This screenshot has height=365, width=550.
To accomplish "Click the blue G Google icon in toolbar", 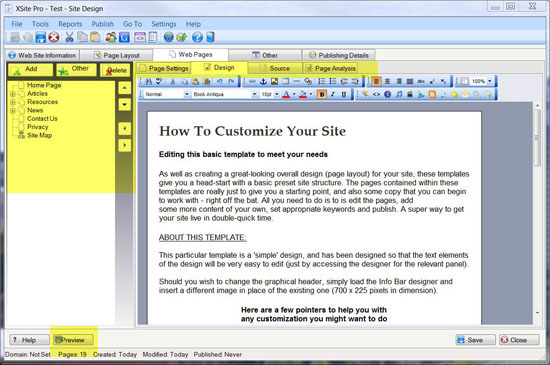I will 124,37.
